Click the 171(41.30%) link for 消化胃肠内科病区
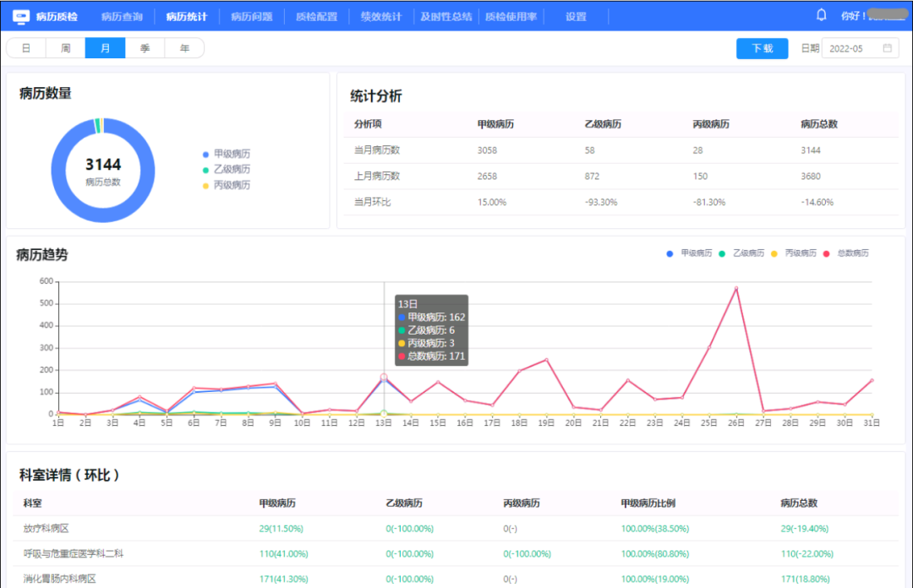The height and width of the screenshot is (588, 913). tap(282, 579)
